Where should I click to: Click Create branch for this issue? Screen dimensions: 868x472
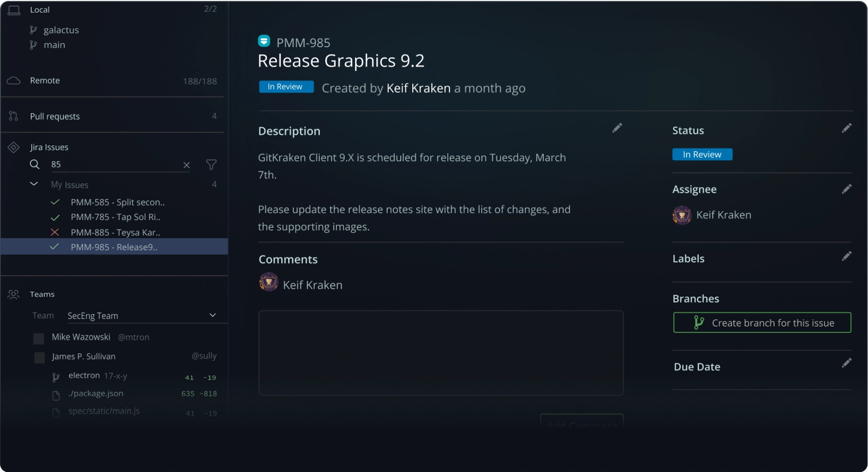point(762,323)
